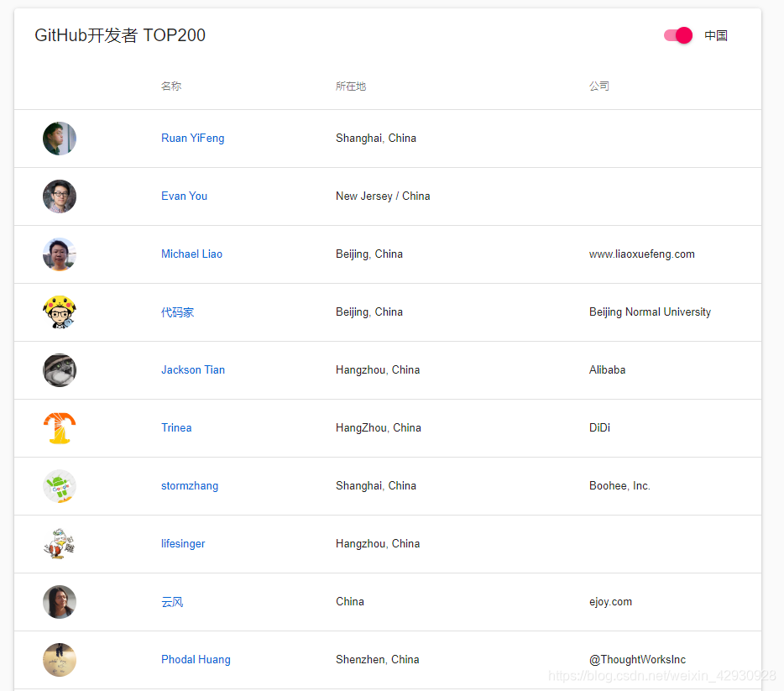The width and height of the screenshot is (784, 691).
Task: Select the ejoy.com company cell
Action: point(610,602)
